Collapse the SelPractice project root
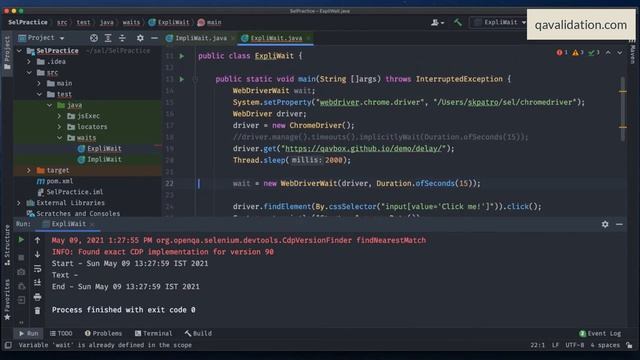This screenshot has height=360, width=640. 19,51
